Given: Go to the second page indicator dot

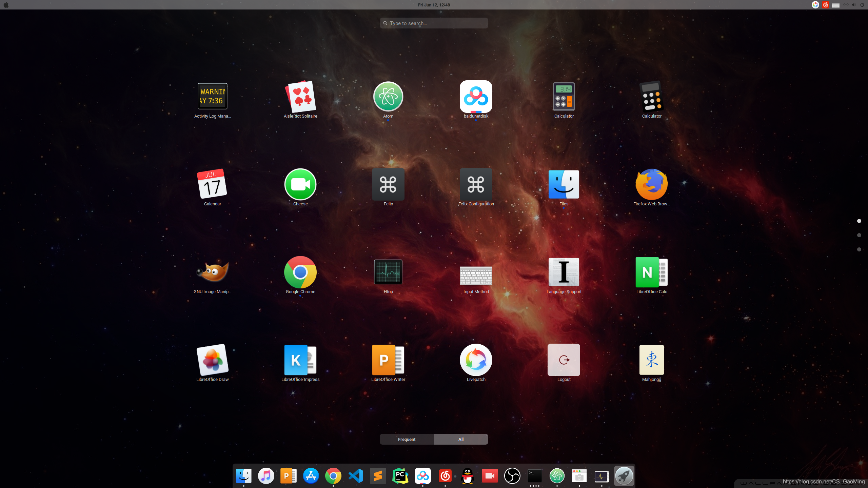Looking at the screenshot, I should pyautogui.click(x=859, y=235).
